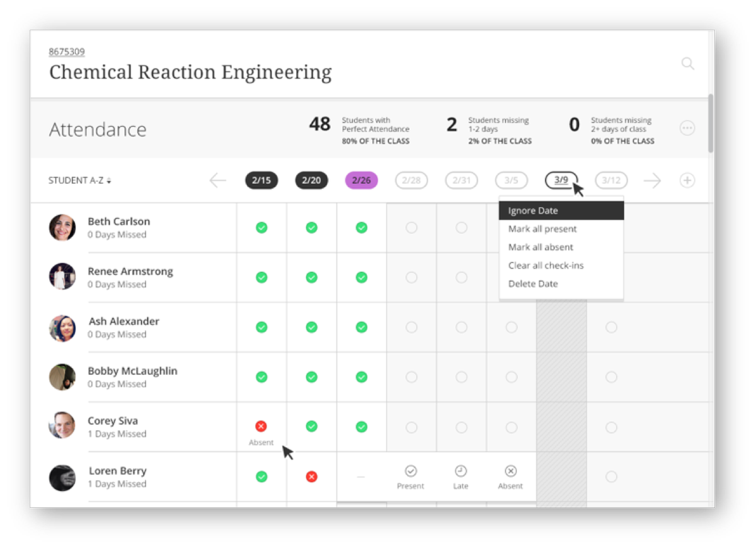Check Corey Siva's empty circle for 2/28
Image resolution: width=756 pixels, height=549 pixels.
click(411, 427)
